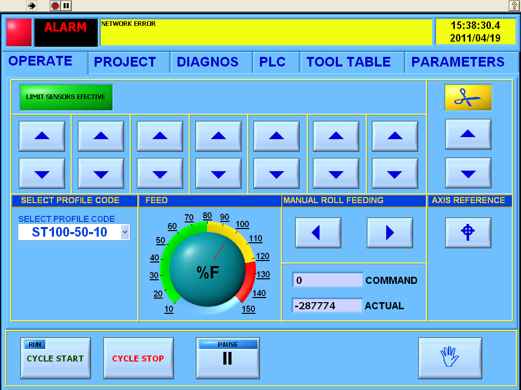Click the down arrow in the first axis column
The image size is (521, 390).
coord(42,174)
